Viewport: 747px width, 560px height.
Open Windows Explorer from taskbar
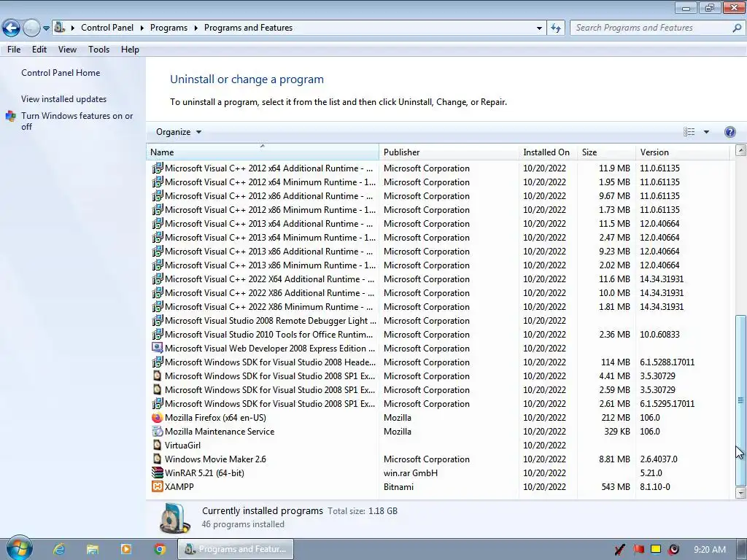(93, 549)
